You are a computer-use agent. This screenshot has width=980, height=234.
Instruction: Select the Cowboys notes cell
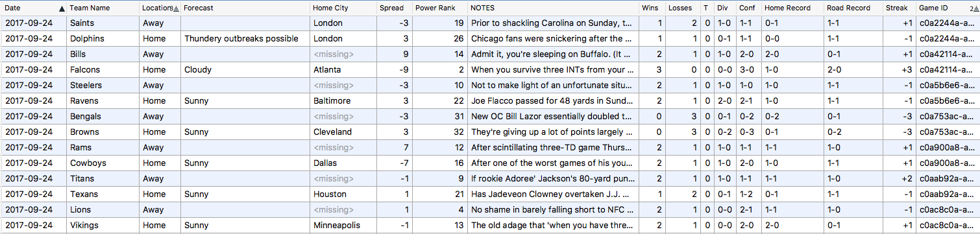pyautogui.click(x=553, y=163)
